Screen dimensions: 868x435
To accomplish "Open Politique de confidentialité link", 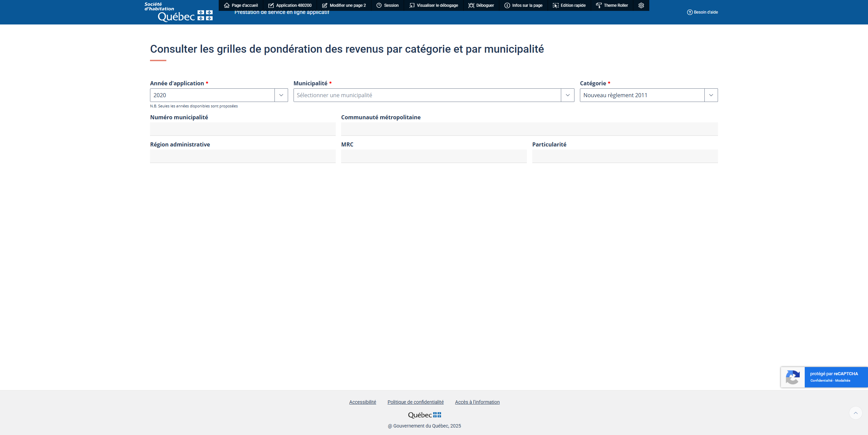I will click(415, 402).
